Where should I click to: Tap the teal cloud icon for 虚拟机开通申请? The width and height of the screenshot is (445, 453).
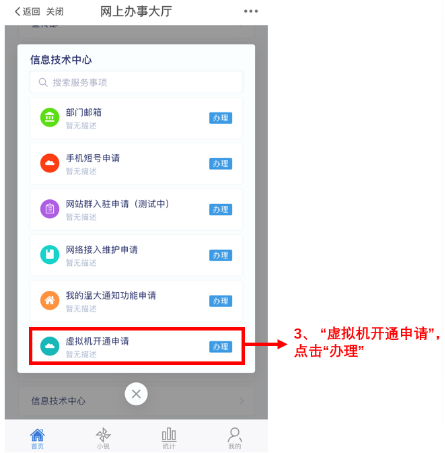(x=50, y=346)
